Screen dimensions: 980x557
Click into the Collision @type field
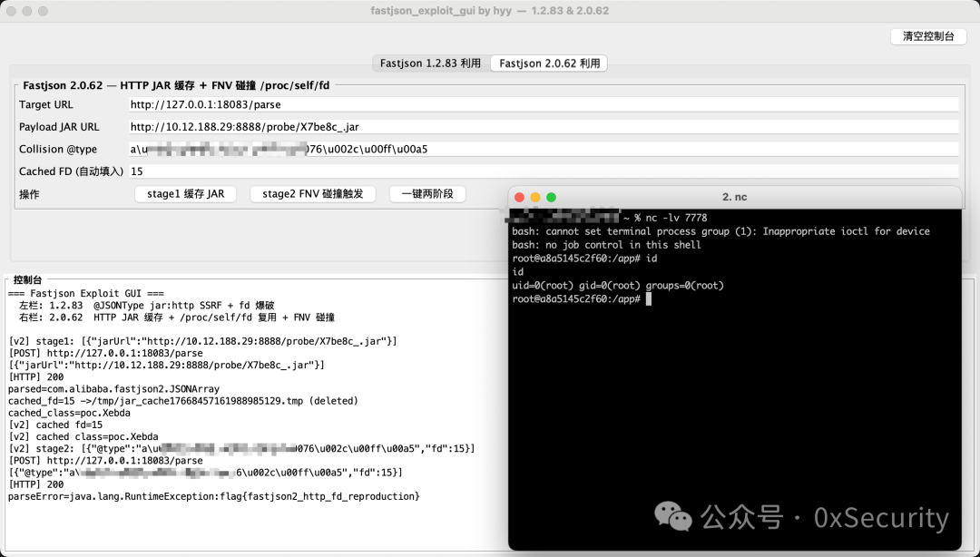point(544,149)
